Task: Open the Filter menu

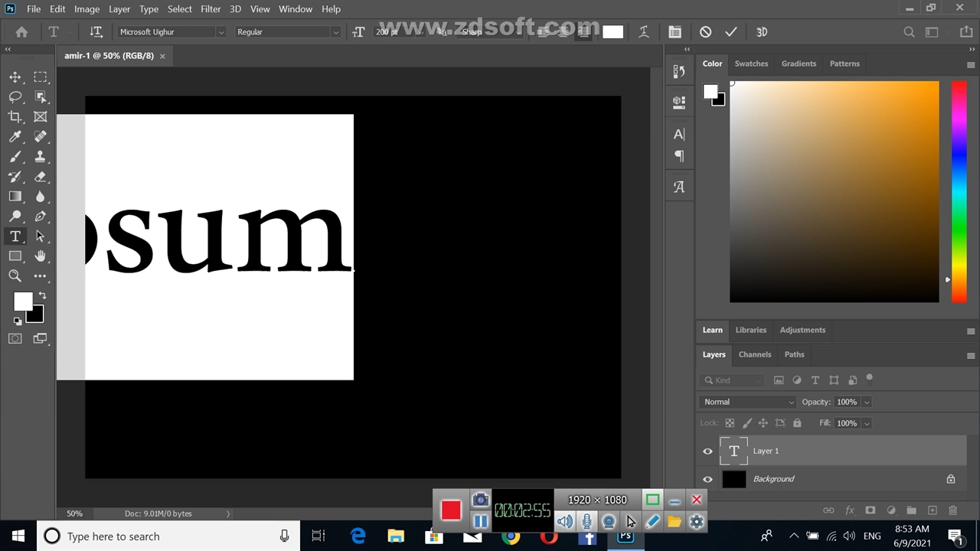Action: 211,9
